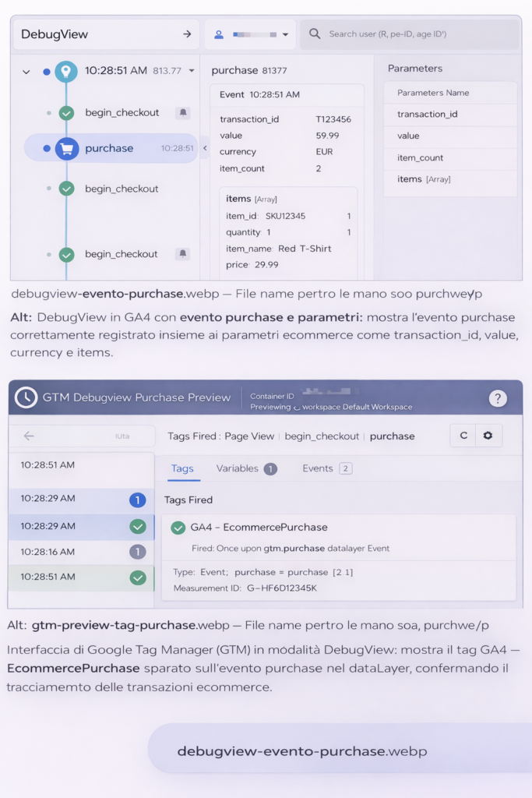Open the help question mark icon

click(498, 398)
